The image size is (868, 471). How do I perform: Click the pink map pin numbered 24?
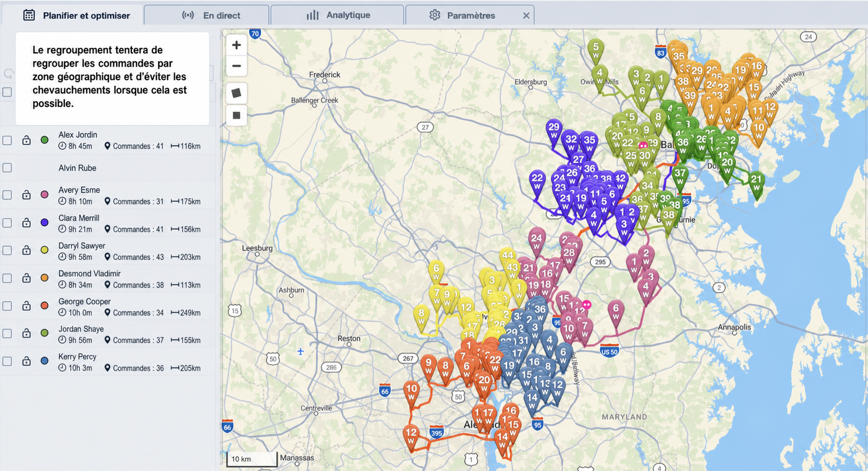pyautogui.click(x=536, y=242)
